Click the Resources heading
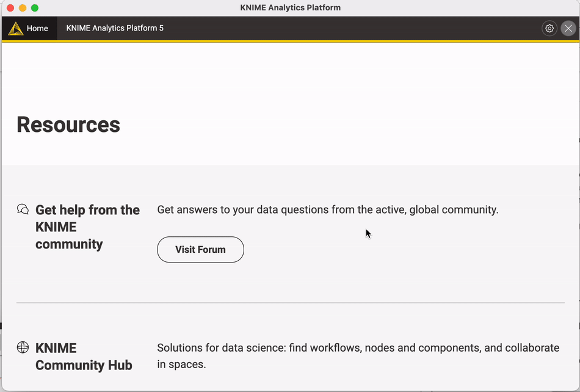This screenshot has height=392, width=580. point(68,125)
